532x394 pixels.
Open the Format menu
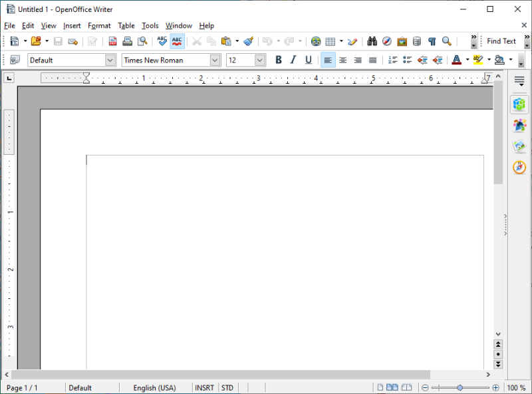coord(99,26)
